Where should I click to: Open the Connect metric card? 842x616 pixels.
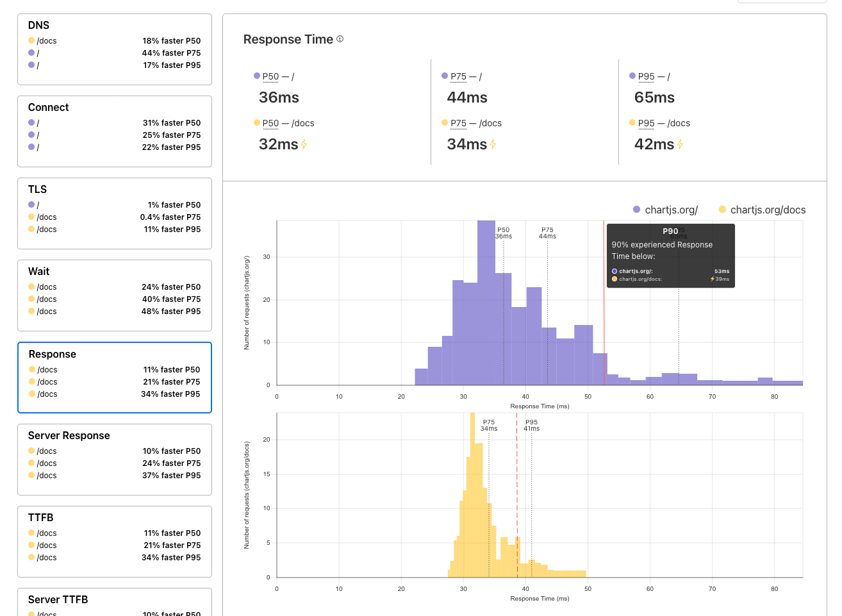tap(115, 131)
